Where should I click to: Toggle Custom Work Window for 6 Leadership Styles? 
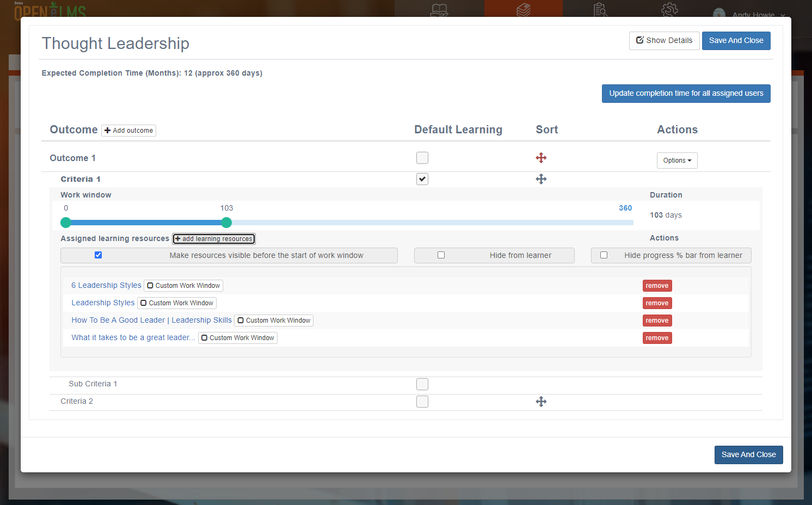tap(183, 286)
